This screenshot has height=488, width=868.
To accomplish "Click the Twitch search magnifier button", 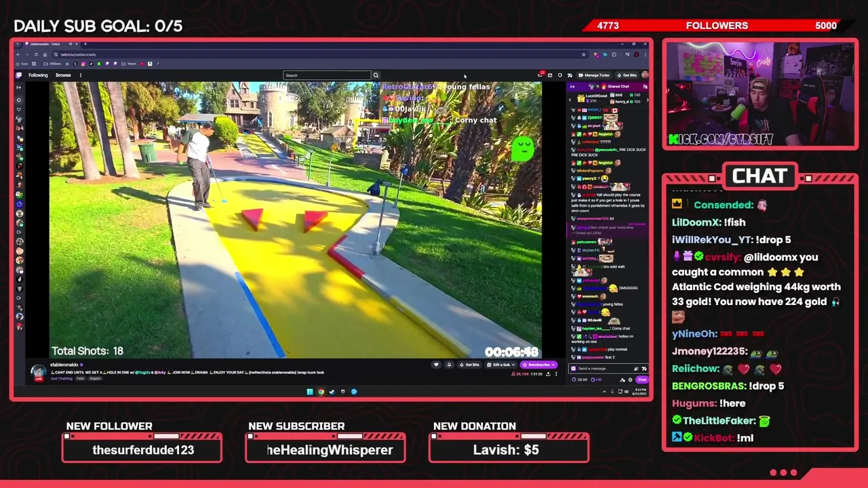I will pyautogui.click(x=376, y=75).
